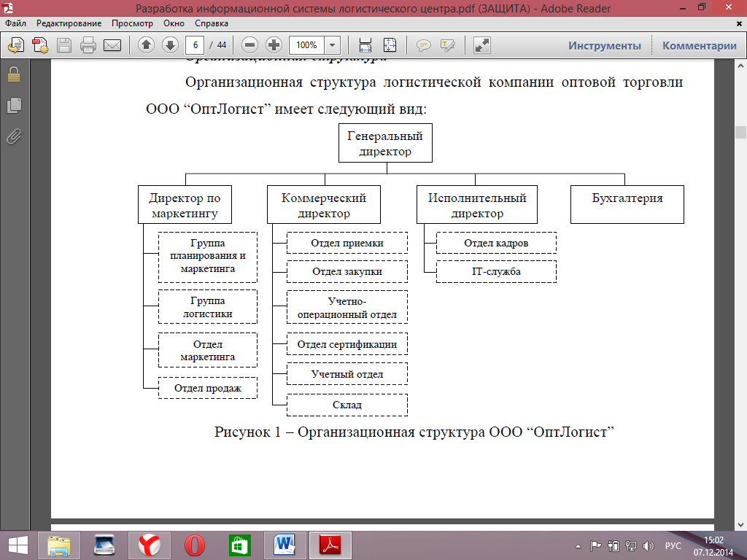The height and width of the screenshot is (560, 747).
Task: Open network status tray icon
Action: pos(631,545)
